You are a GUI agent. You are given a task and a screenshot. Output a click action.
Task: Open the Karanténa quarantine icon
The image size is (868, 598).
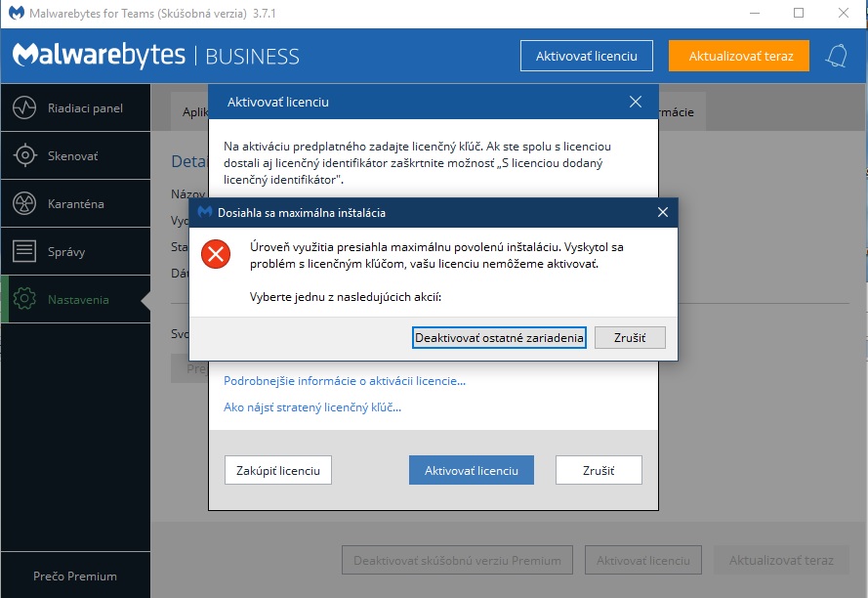pyautogui.click(x=24, y=203)
